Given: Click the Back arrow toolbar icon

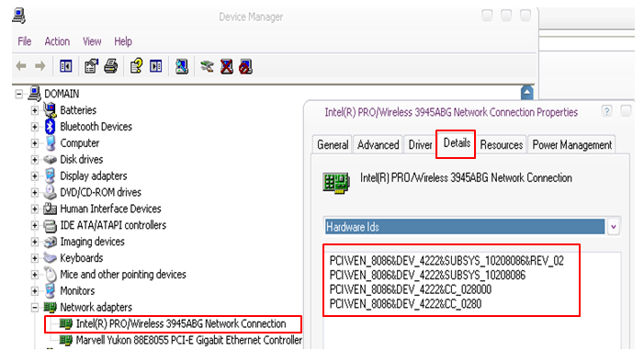Looking at the screenshot, I should coord(21,66).
